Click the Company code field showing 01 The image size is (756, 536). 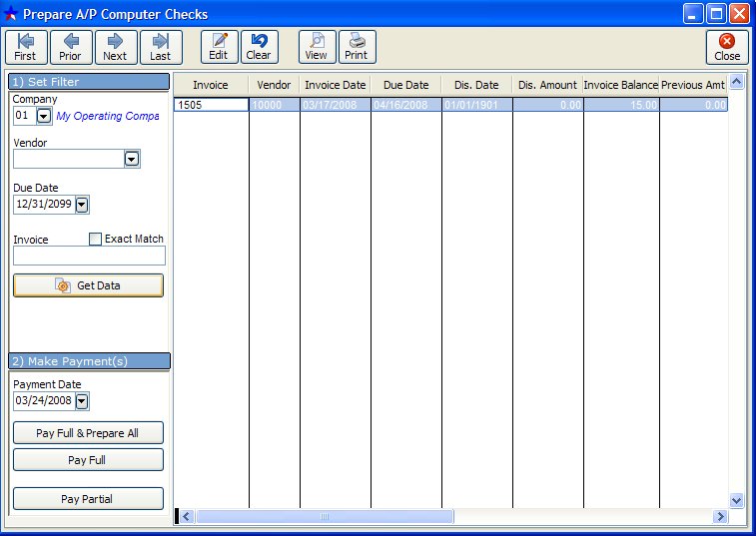25,116
